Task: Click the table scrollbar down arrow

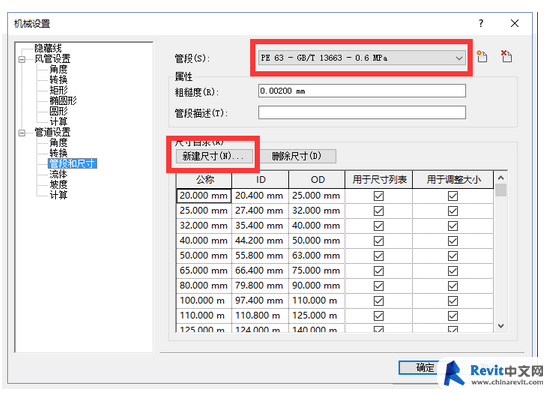Action: (x=501, y=326)
